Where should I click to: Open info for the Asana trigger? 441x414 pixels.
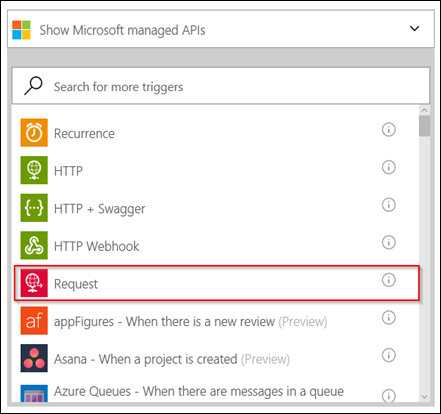coord(389,355)
